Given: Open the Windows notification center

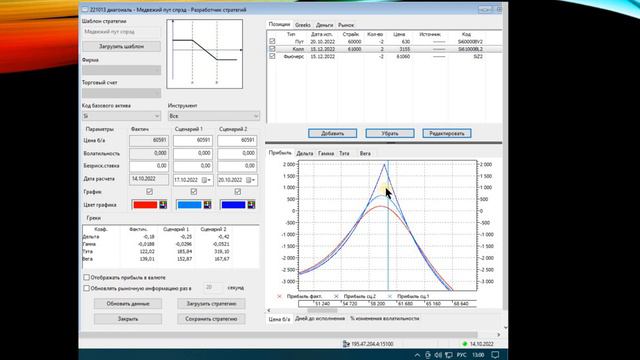Looking at the screenshot, I should pos(495,355).
